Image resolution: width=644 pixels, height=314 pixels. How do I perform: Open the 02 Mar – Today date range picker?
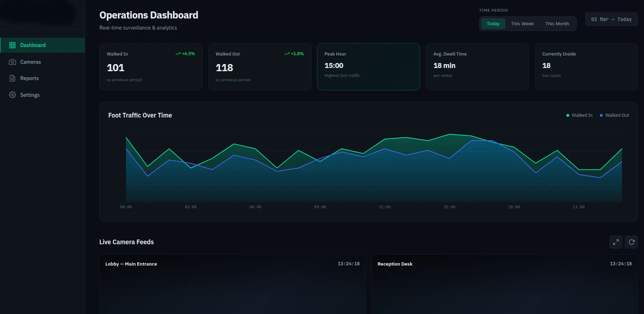coord(611,20)
